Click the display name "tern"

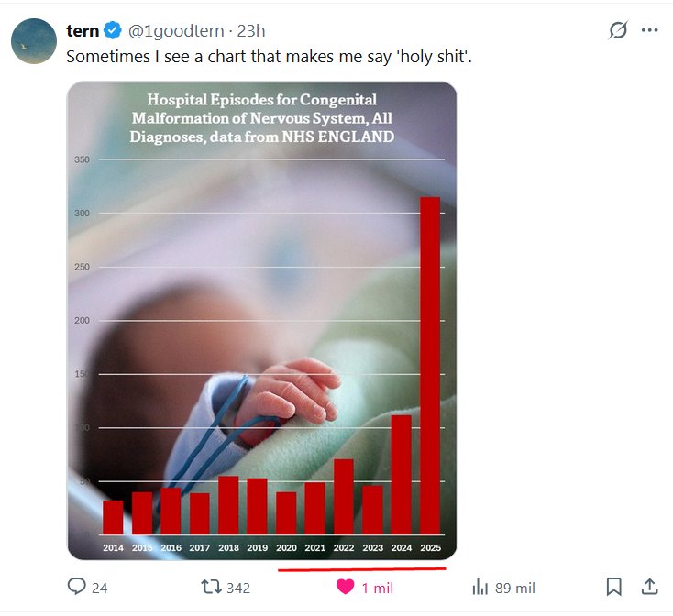pyautogui.click(x=83, y=30)
